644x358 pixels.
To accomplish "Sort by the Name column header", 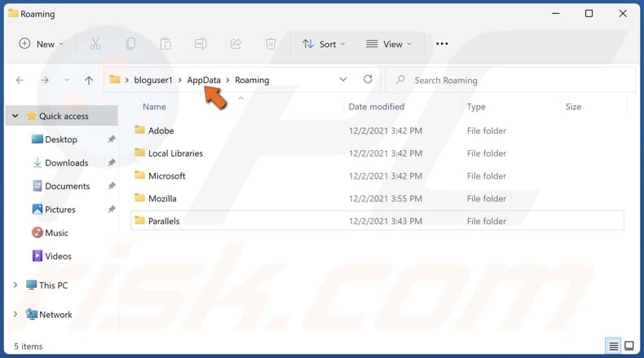I will pyautogui.click(x=154, y=107).
